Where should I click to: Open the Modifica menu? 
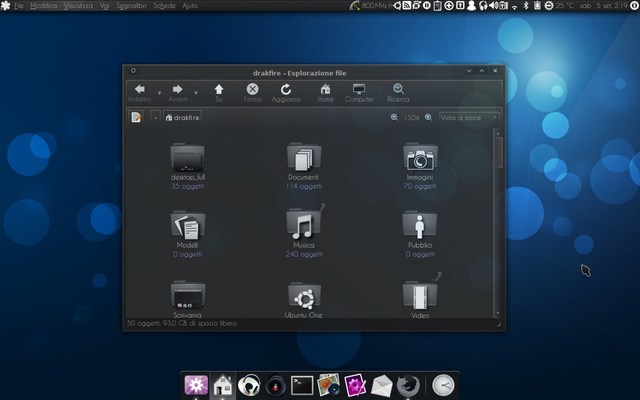(x=44, y=6)
